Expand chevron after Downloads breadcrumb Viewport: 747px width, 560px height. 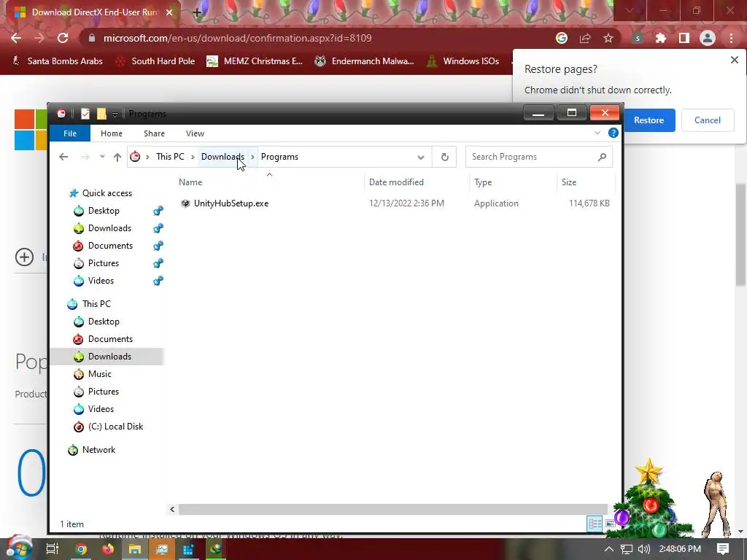[x=252, y=157]
